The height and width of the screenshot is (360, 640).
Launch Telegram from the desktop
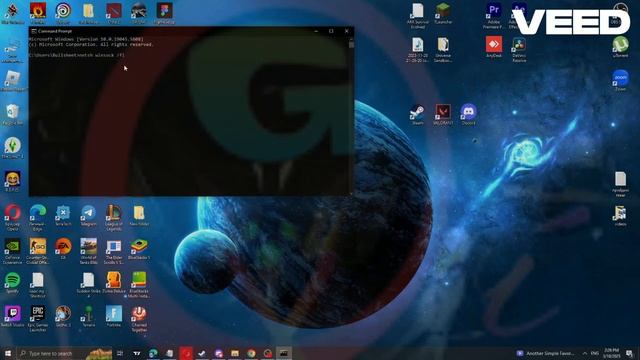88,216
